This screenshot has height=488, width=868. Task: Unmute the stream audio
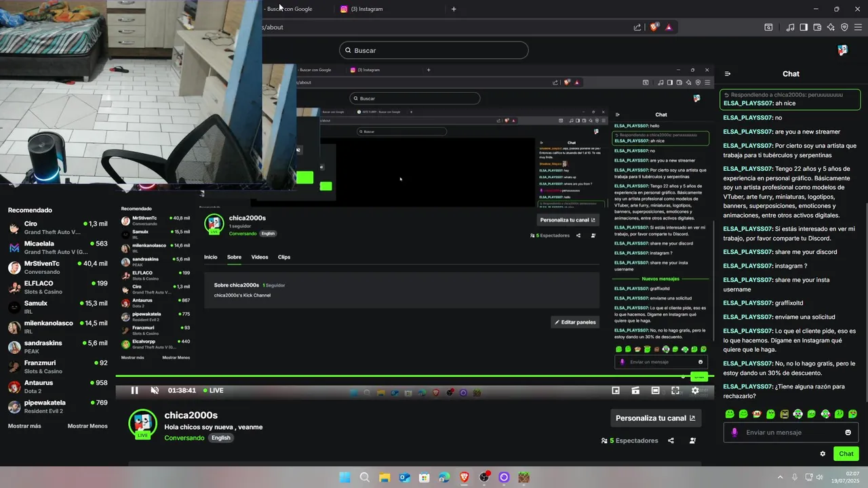tap(155, 390)
